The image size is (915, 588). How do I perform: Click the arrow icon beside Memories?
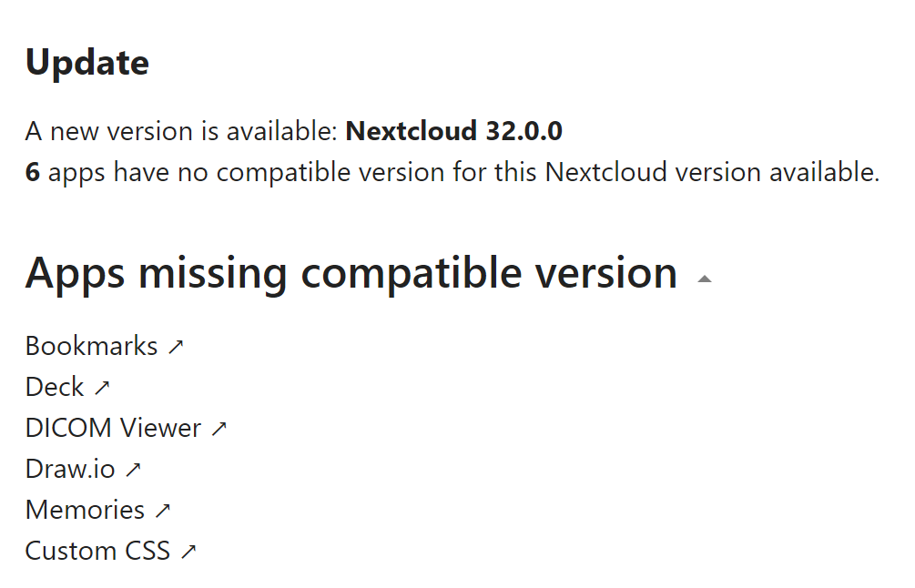point(162,511)
